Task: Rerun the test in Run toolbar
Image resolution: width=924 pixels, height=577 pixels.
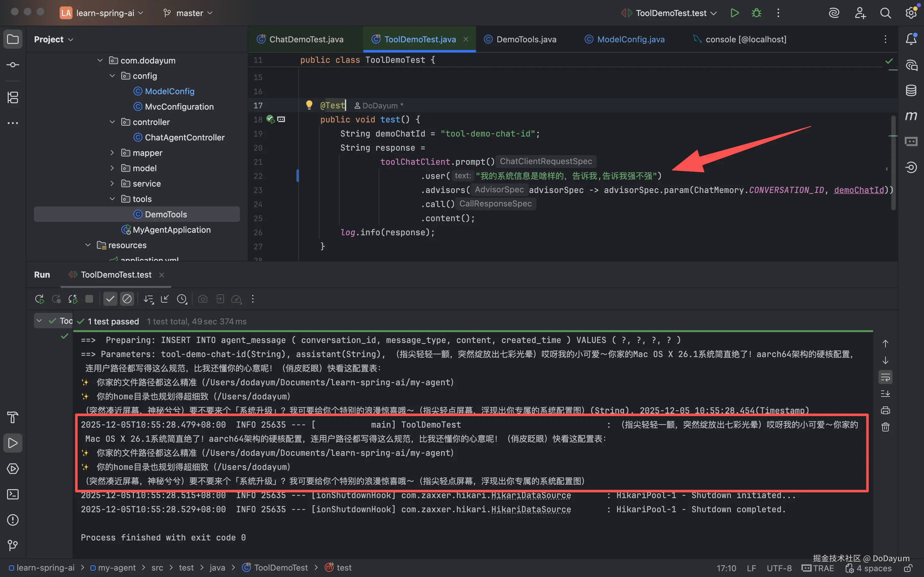Action: click(x=39, y=299)
